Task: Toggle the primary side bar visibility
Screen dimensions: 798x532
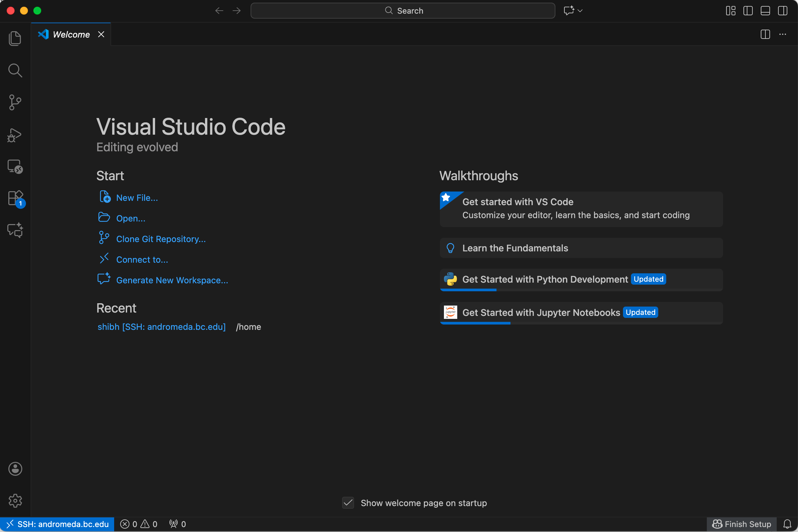Action: 748,11
